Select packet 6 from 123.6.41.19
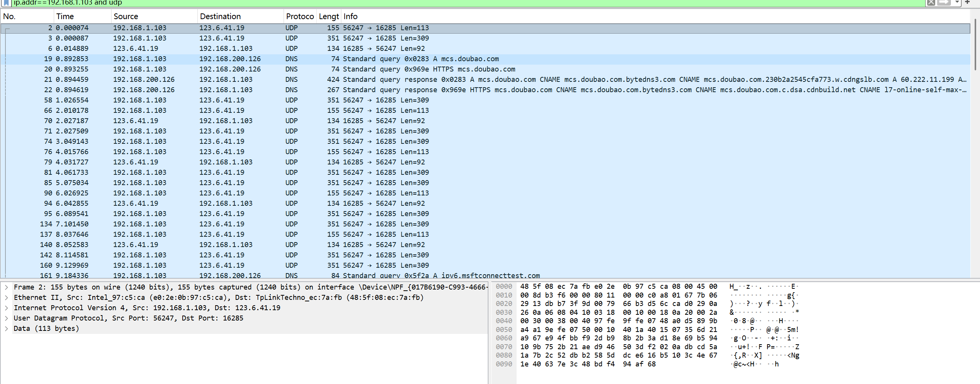This screenshot has height=384, width=980. [485, 49]
